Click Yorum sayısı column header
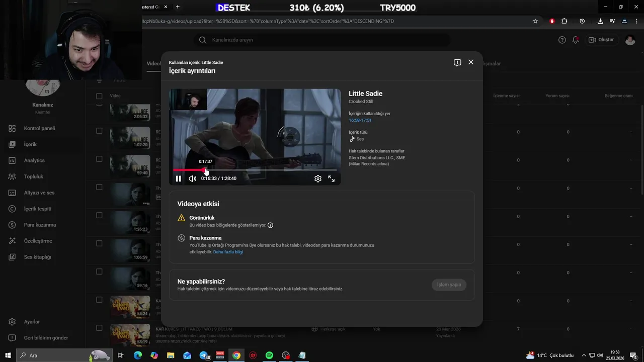 (x=557, y=96)
